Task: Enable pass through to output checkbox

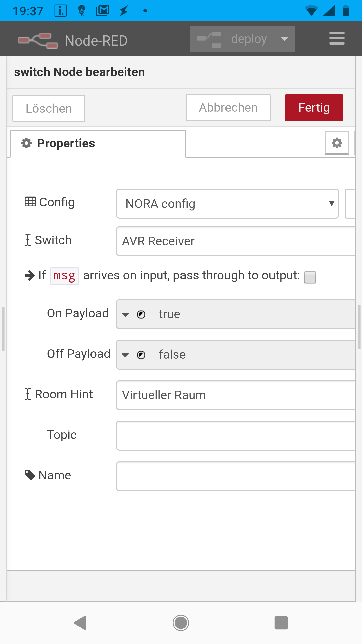Action: (310, 277)
